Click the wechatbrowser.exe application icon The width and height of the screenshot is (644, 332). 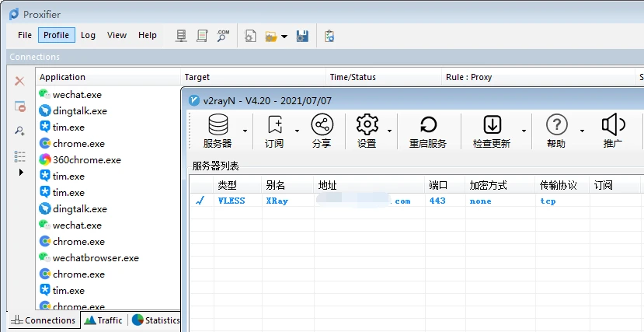click(x=45, y=257)
